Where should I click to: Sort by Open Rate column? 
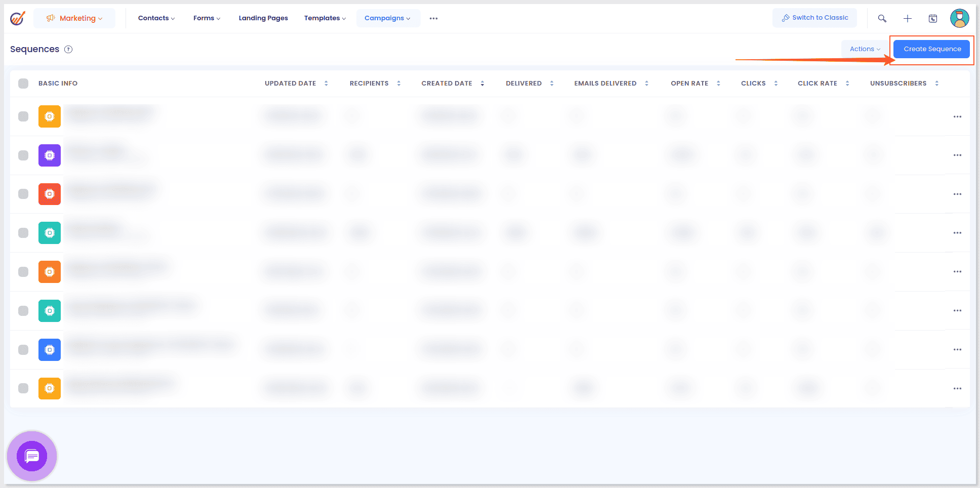[x=718, y=84]
